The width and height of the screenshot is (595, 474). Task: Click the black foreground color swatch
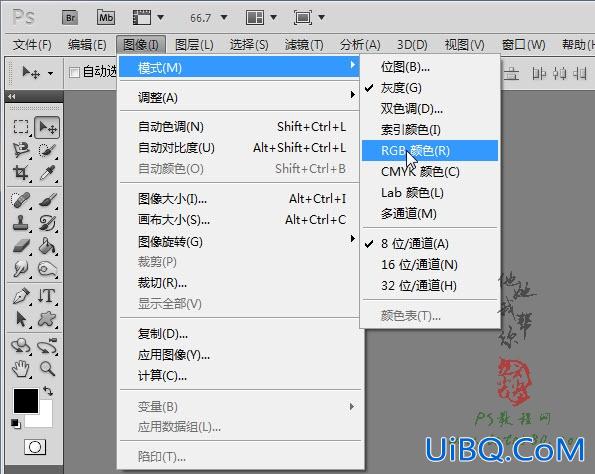tap(26, 401)
